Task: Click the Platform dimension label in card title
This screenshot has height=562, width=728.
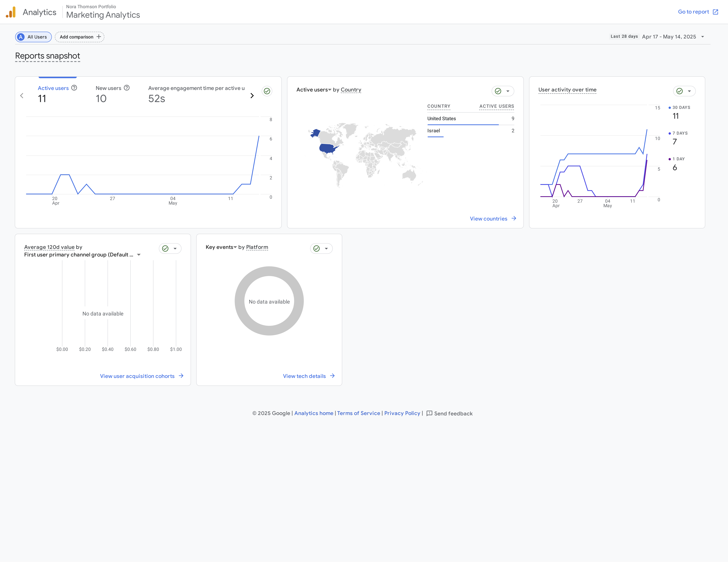Action: click(257, 247)
